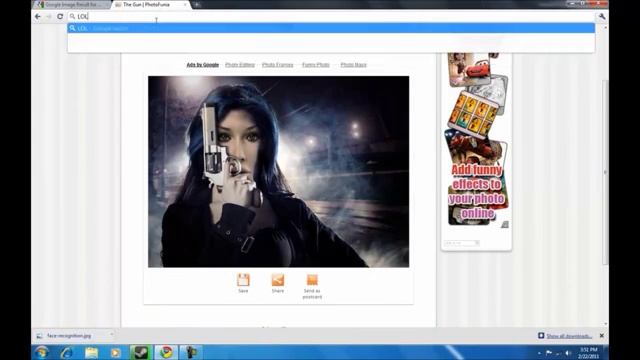
Task: Click the page's vertical scrollbar
Action: pos(605,171)
